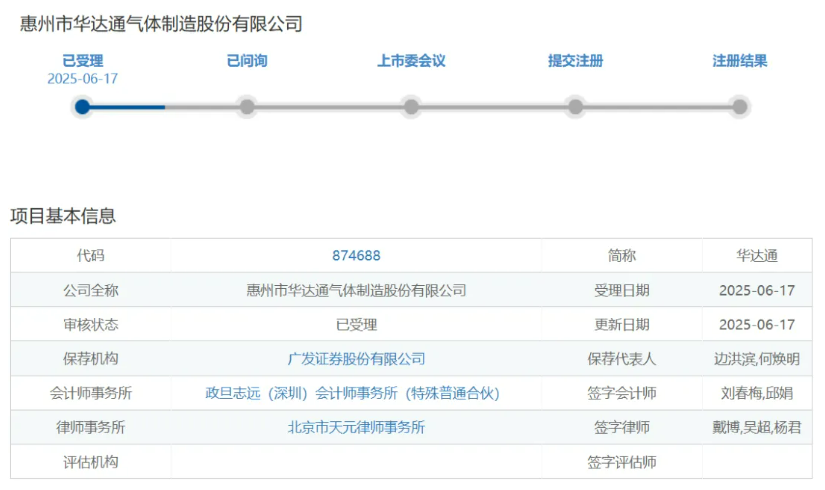Click the 边洪滨,何焕明 cell
Image resolution: width=825 pixels, height=490 pixels.
[757, 359]
